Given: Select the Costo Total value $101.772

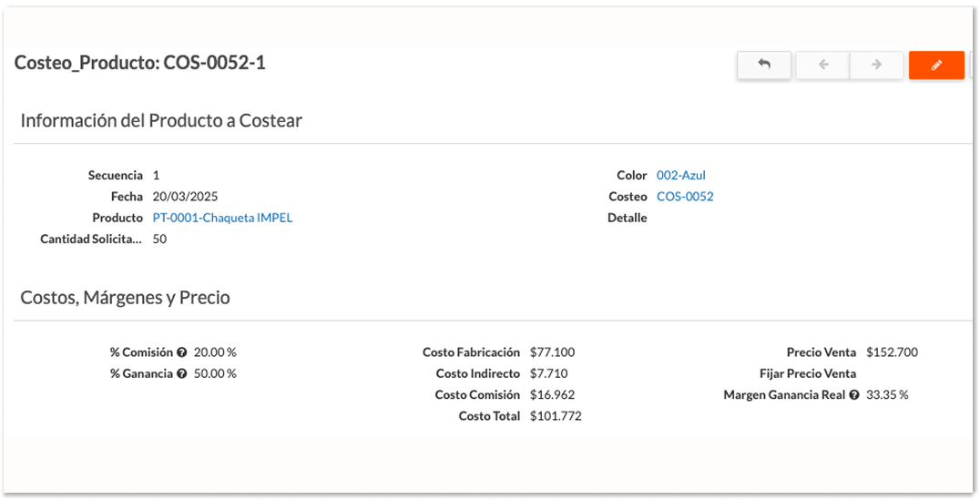Looking at the screenshot, I should coord(556,416).
